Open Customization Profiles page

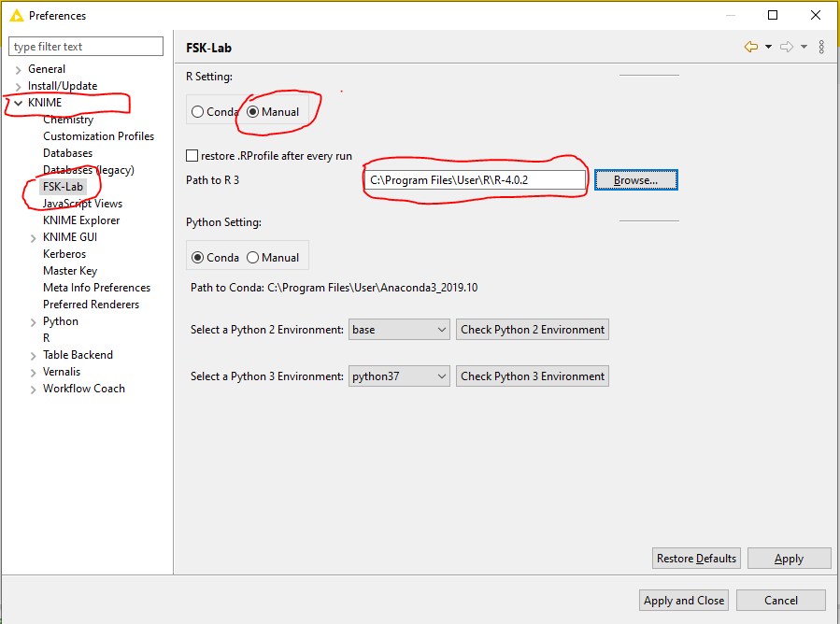coord(98,136)
